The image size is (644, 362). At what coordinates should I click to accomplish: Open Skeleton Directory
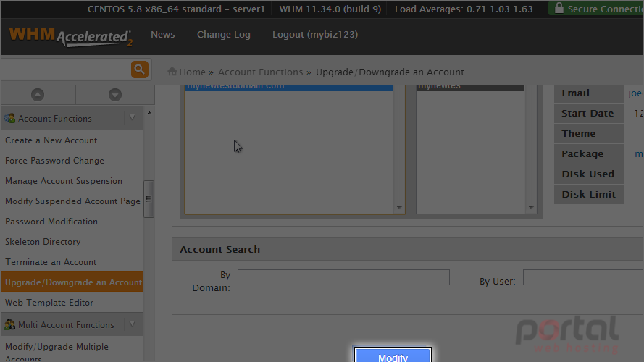click(43, 242)
